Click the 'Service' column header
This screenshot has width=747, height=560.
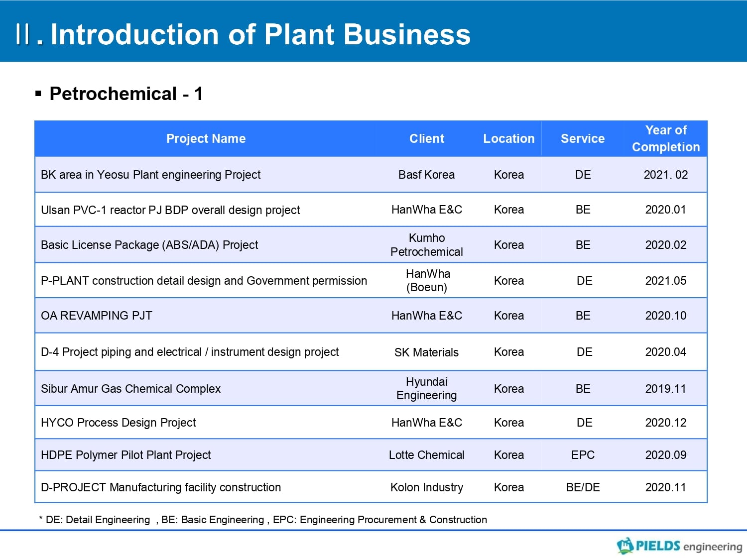583,138
